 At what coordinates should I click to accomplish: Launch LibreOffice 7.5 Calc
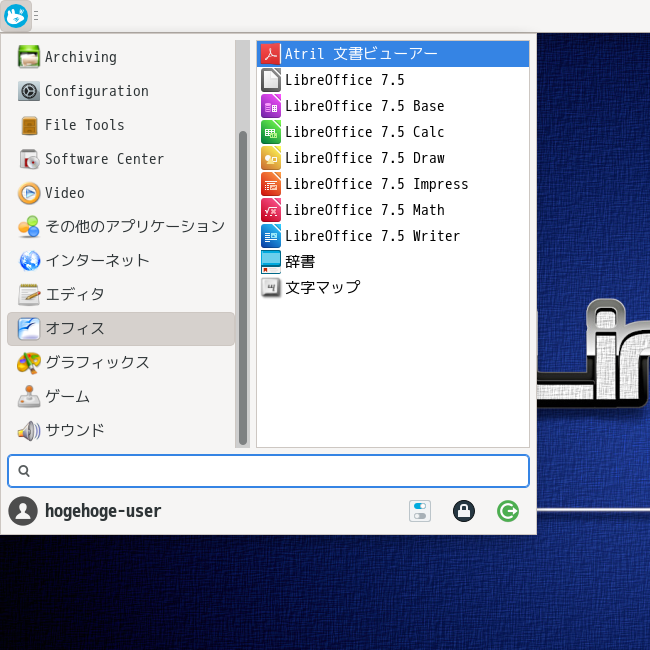(393, 132)
